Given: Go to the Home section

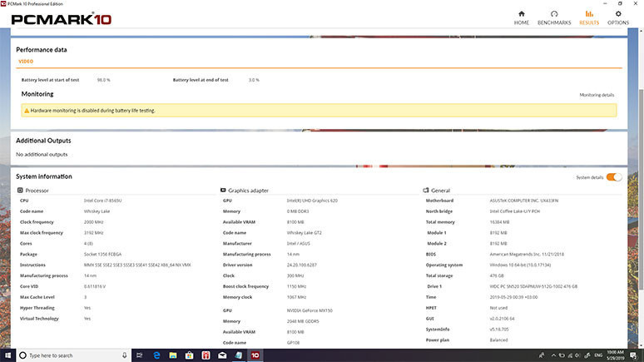Looking at the screenshot, I should coord(522,17).
